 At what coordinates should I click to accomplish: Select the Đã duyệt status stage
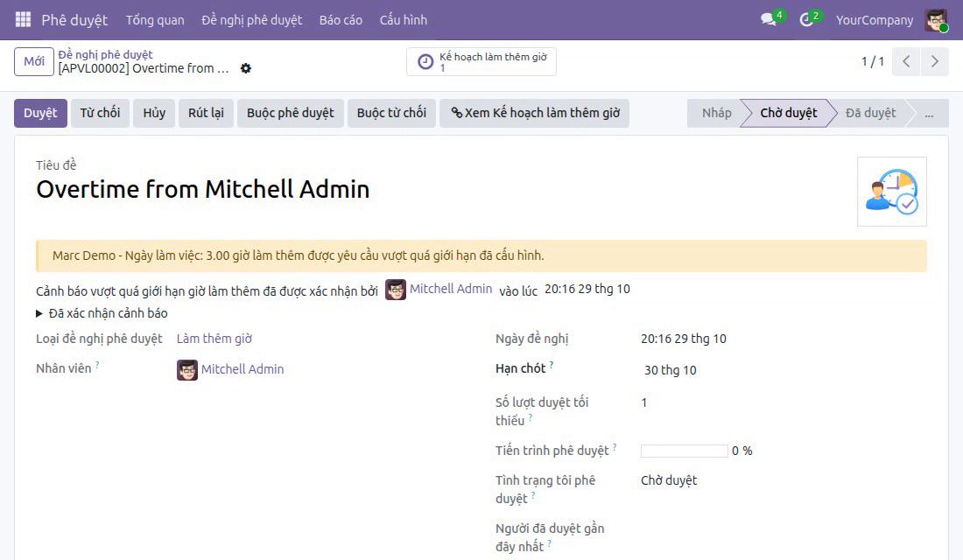click(870, 113)
